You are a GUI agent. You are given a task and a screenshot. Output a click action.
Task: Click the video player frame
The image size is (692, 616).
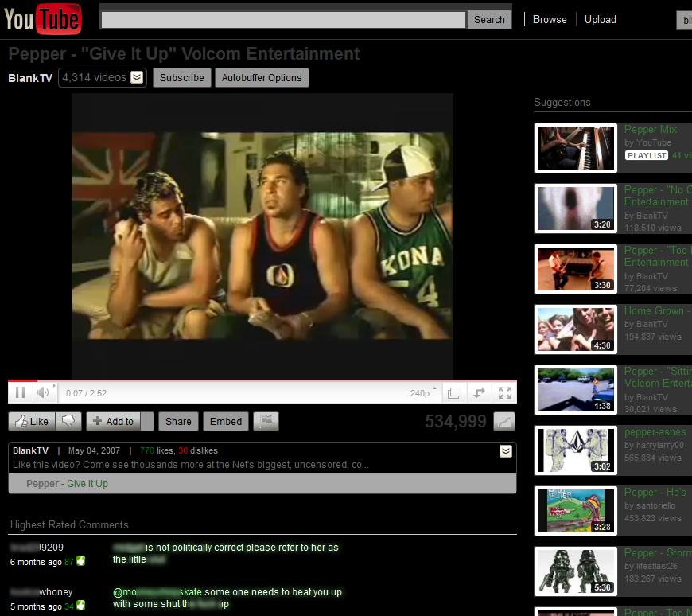pos(262,236)
